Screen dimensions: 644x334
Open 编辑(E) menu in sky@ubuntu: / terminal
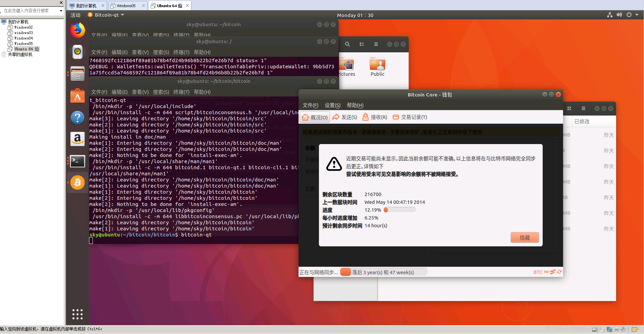pos(119,52)
